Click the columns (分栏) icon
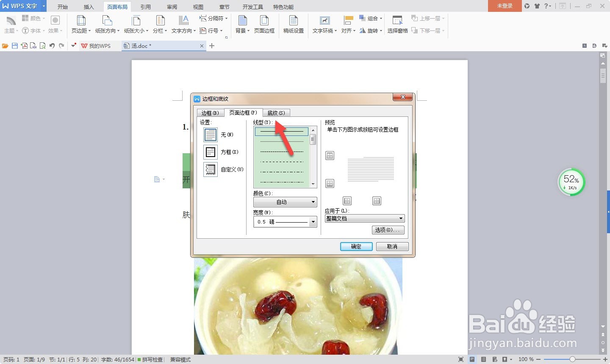The image size is (610, 364). (x=160, y=20)
